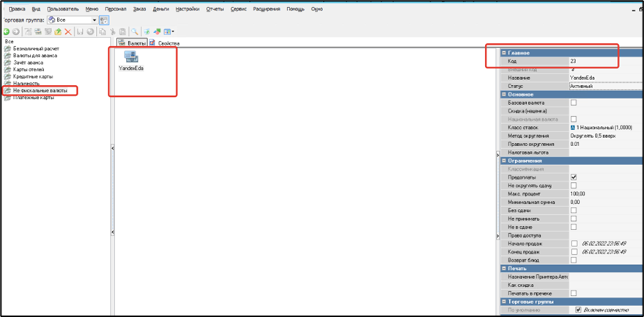This screenshot has height=317, width=644.
Task: Open the Торговая группа dropdown
Action: coord(95,20)
